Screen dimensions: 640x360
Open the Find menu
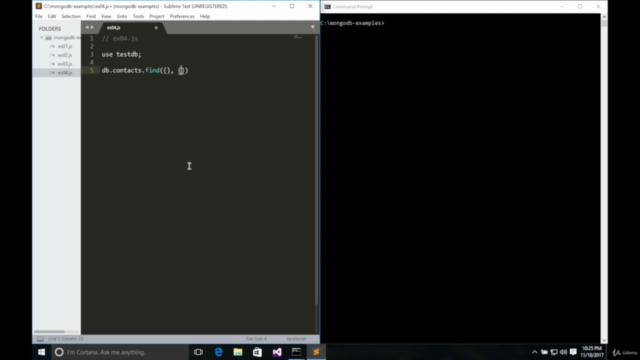[x=91, y=16]
